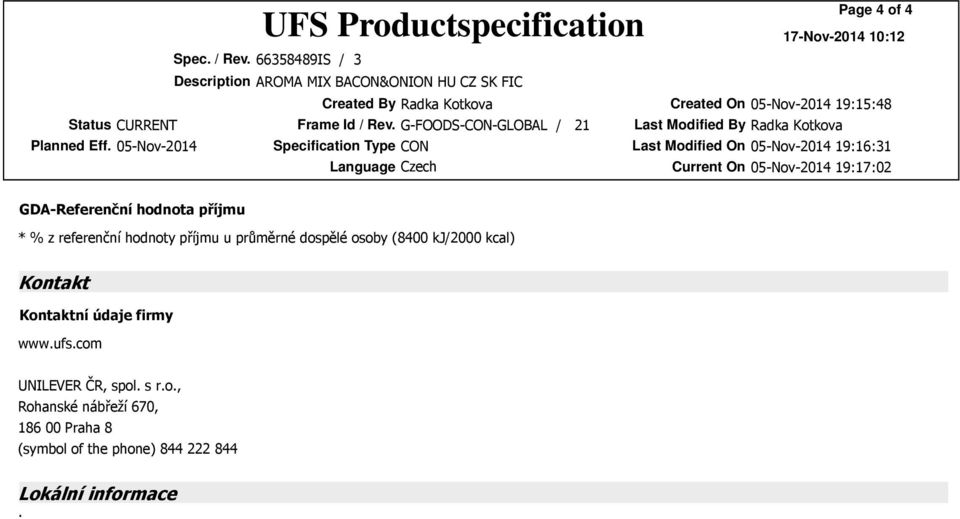
Task: Click the spec number 66358489IS
Action: click(x=293, y=59)
